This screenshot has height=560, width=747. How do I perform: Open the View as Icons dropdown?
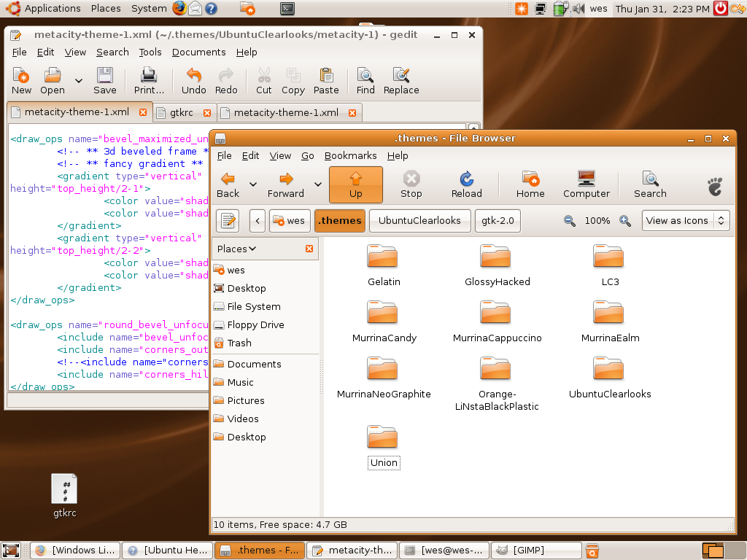tap(686, 220)
